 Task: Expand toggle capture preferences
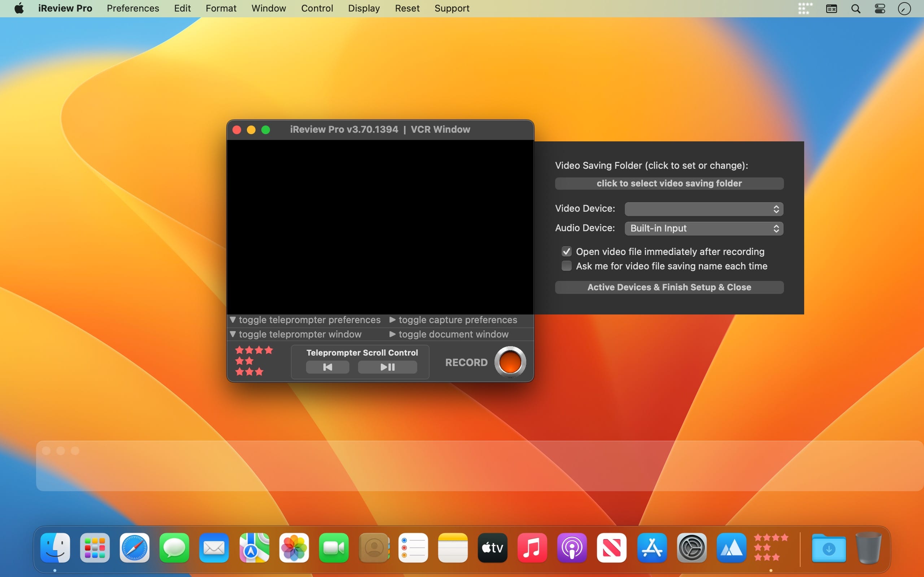(392, 320)
